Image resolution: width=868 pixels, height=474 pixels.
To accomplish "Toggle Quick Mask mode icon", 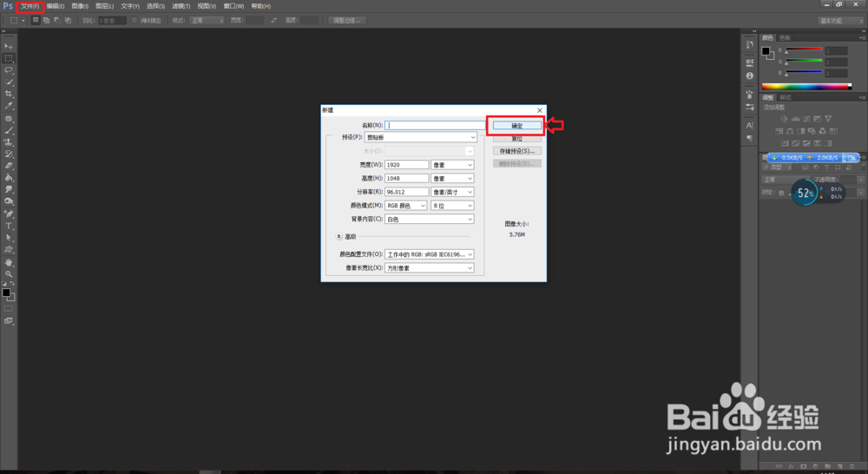I will 9,308.
